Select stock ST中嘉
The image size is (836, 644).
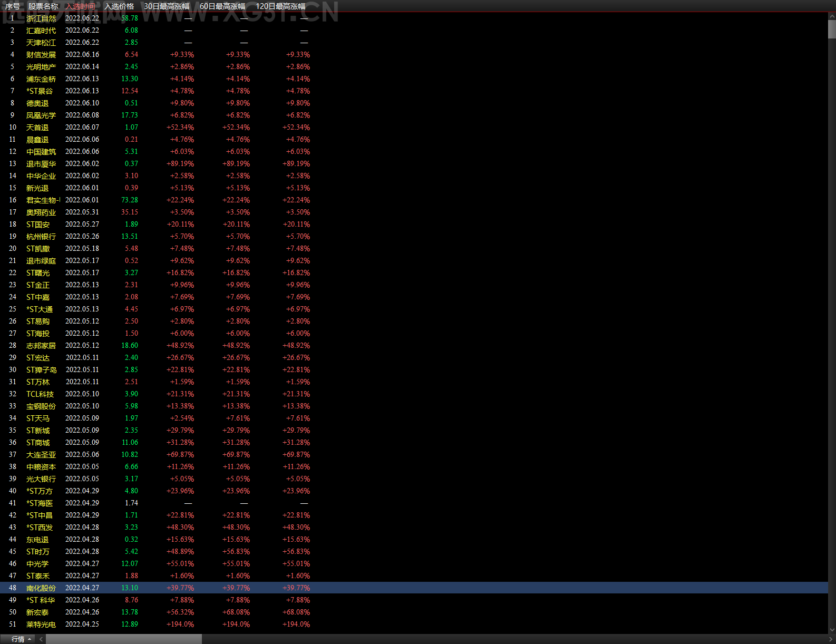coord(38,297)
